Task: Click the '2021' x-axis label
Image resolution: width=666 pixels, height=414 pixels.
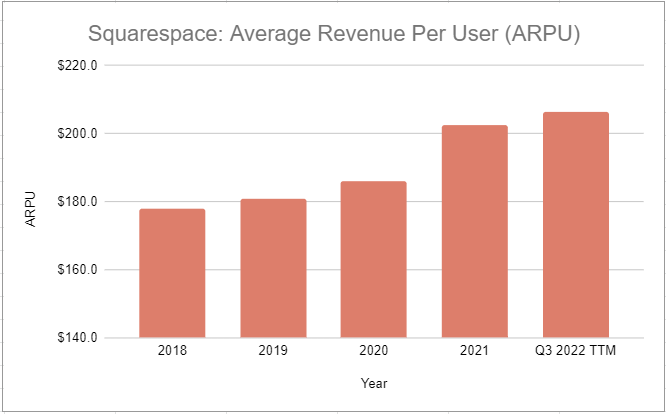Action: pos(474,350)
